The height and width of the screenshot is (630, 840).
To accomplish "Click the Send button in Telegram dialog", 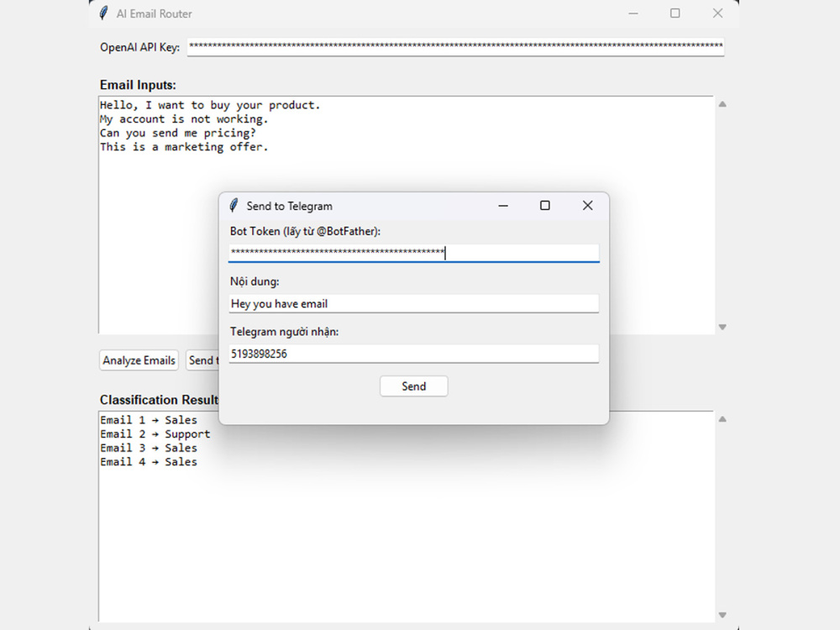I will pyautogui.click(x=413, y=386).
